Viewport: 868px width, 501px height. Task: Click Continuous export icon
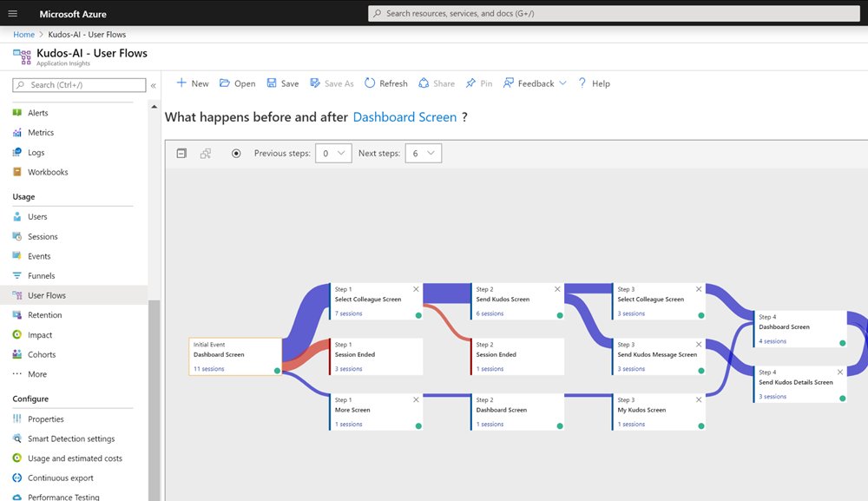[17, 478]
